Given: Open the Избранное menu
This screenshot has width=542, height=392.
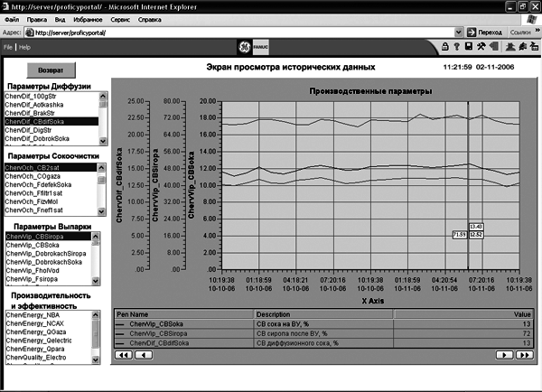Looking at the screenshot, I should [x=88, y=20].
